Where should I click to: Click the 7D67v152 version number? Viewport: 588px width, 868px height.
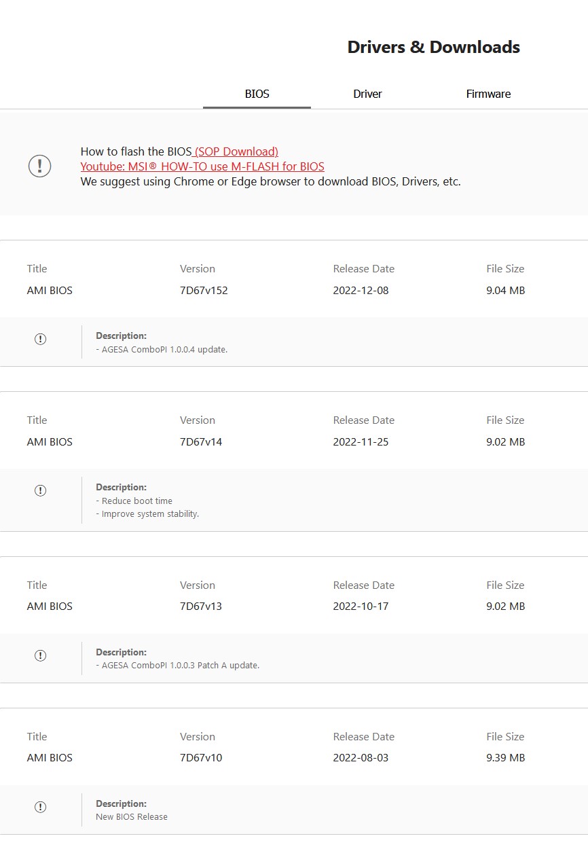click(204, 291)
